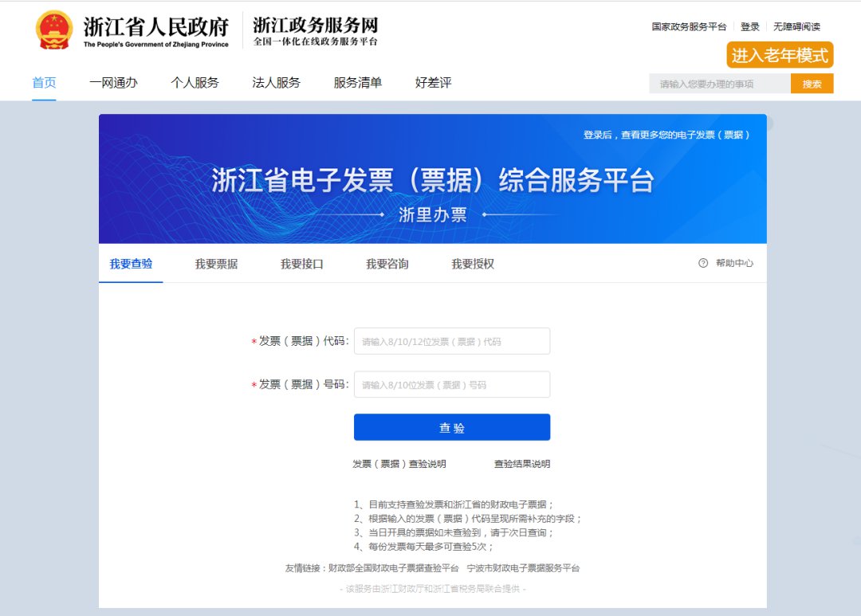Click the note 当日开具的票据如未查验到
The width and height of the screenshot is (861, 616).
(x=454, y=532)
